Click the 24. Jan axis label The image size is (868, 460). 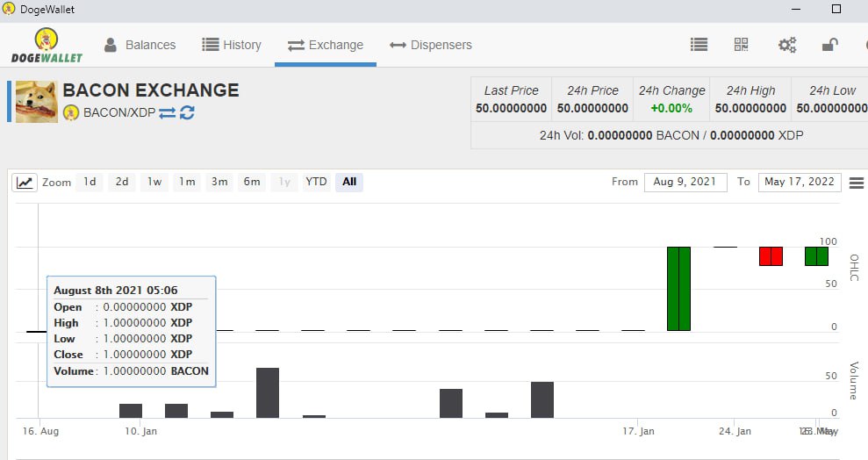click(735, 431)
